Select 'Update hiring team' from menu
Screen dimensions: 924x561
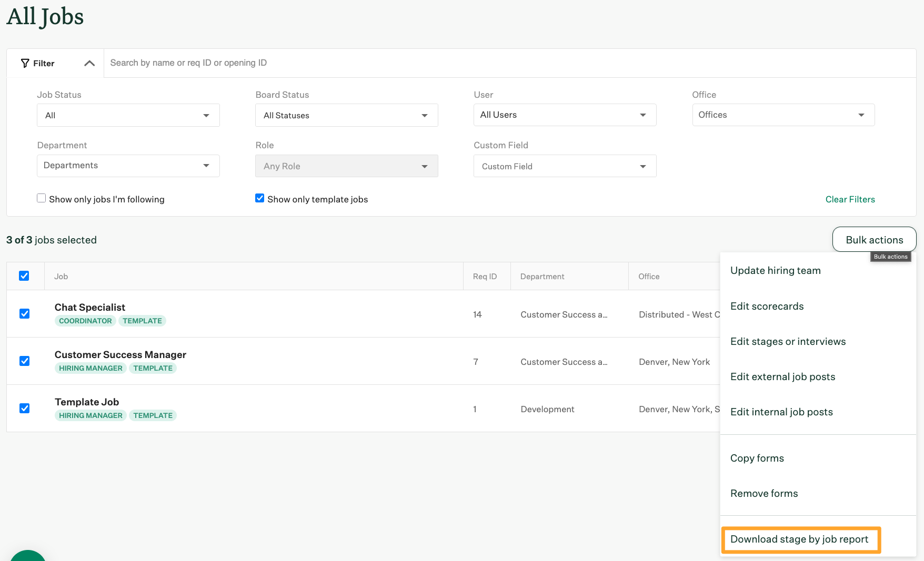coord(775,271)
